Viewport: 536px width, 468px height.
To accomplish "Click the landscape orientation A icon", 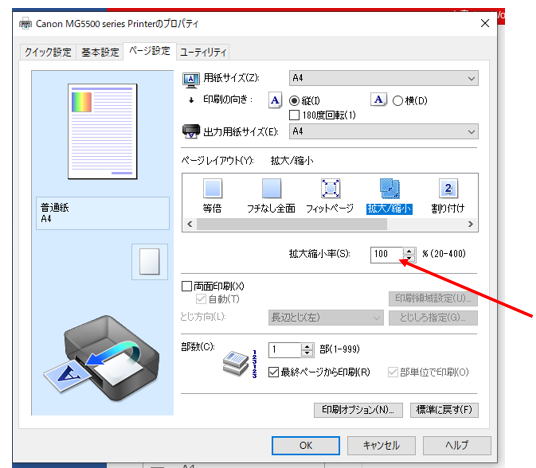I will click(378, 100).
